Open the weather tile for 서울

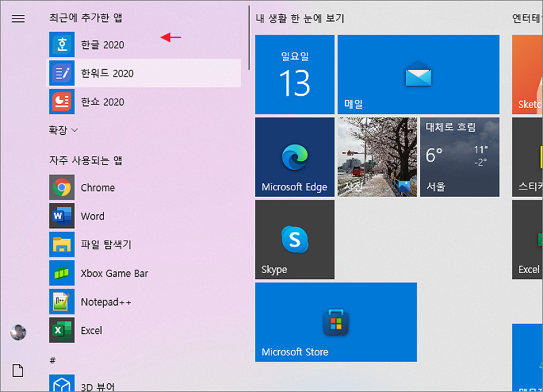click(460, 157)
